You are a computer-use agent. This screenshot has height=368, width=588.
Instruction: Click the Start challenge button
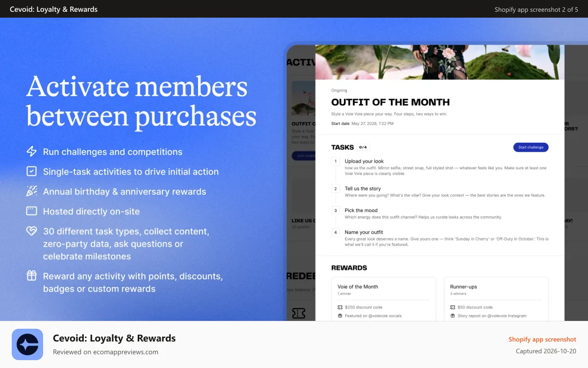point(531,147)
